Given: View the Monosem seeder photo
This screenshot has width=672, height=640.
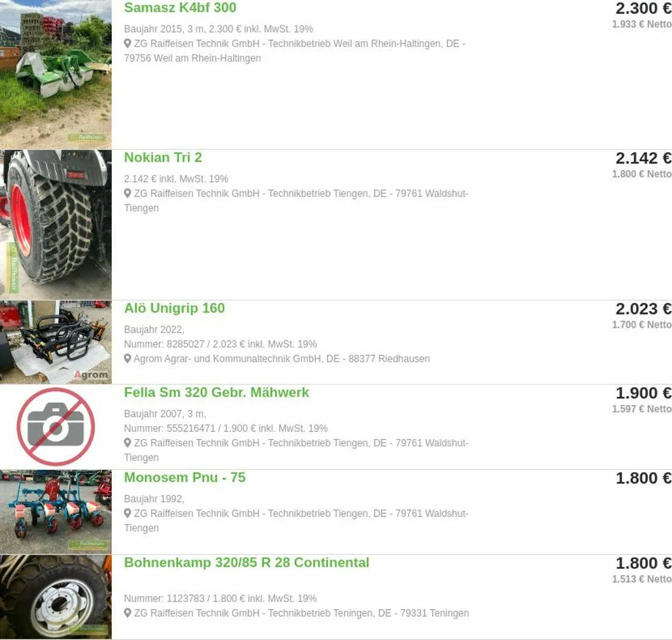Looking at the screenshot, I should click(x=56, y=512).
